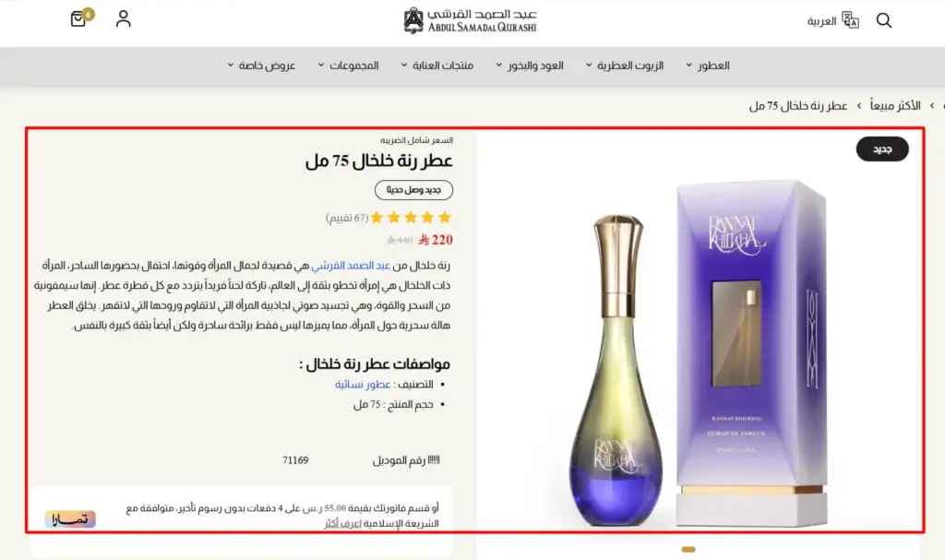The image size is (945, 560).
Task: Select the image carousel indicator dot
Action: click(x=688, y=549)
